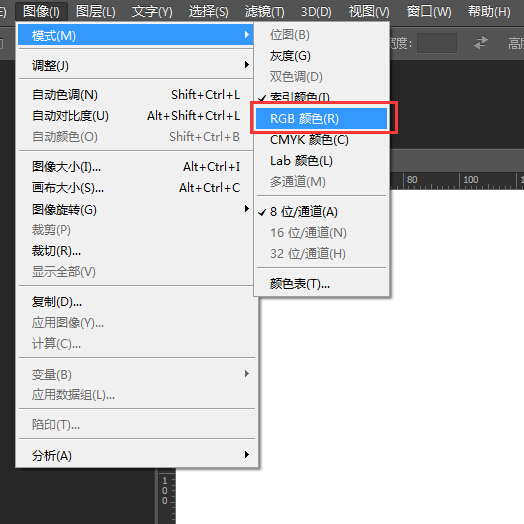Toggle checked 索引颜色(I) mode
Image resolution: width=524 pixels, height=524 pixels.
click(321, 97)
